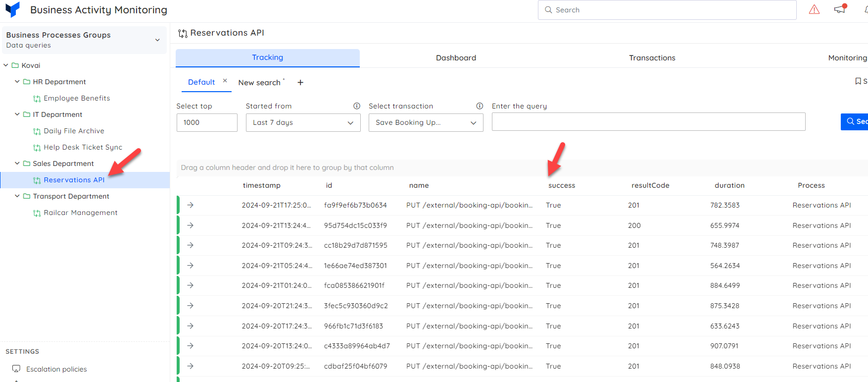Sort by the success column header
The image size is (868, 382).
[562, 185]
